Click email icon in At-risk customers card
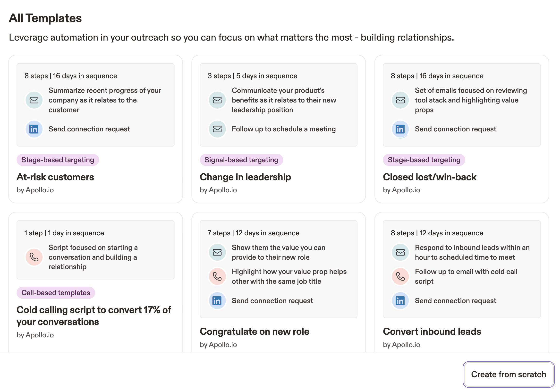This screenshot has height=392, width=560. click(x=34, y=100)
